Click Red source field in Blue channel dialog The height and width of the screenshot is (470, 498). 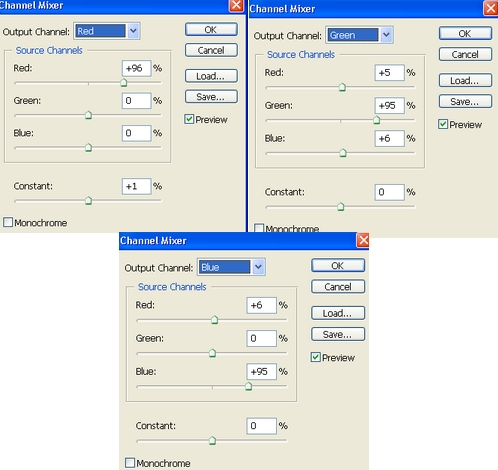262,305
